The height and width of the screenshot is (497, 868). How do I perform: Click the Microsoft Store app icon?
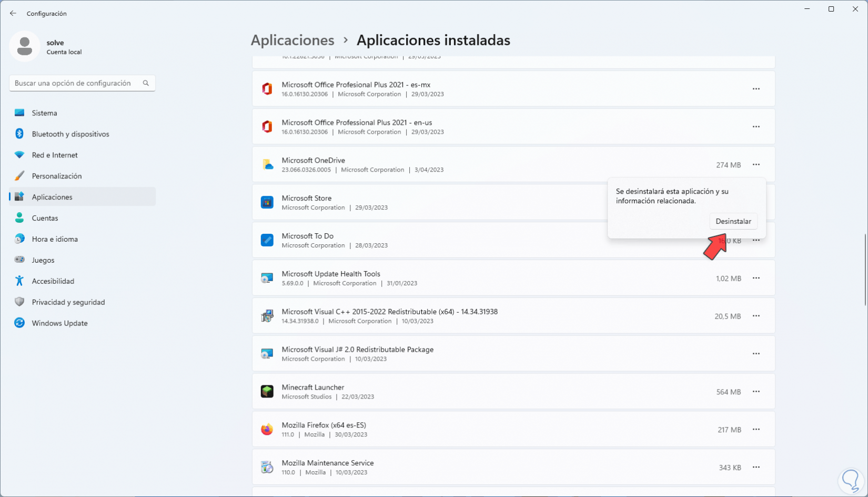(267, 202)
